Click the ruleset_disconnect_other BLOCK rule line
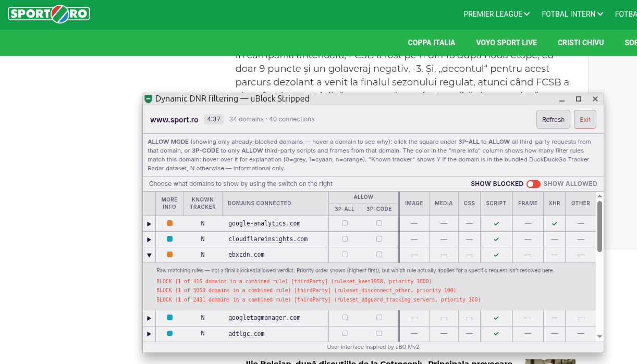Screen dimensions: 637x364 point(307,291)
